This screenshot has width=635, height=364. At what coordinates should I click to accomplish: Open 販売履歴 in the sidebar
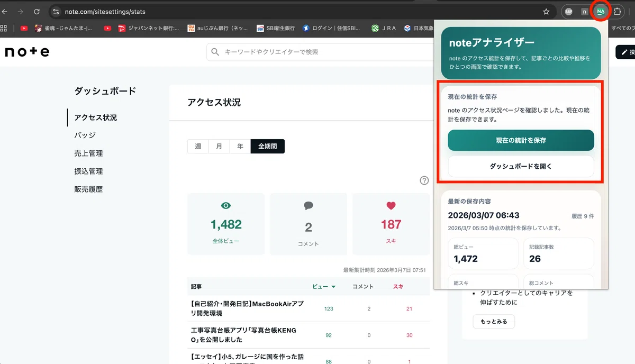88,189
